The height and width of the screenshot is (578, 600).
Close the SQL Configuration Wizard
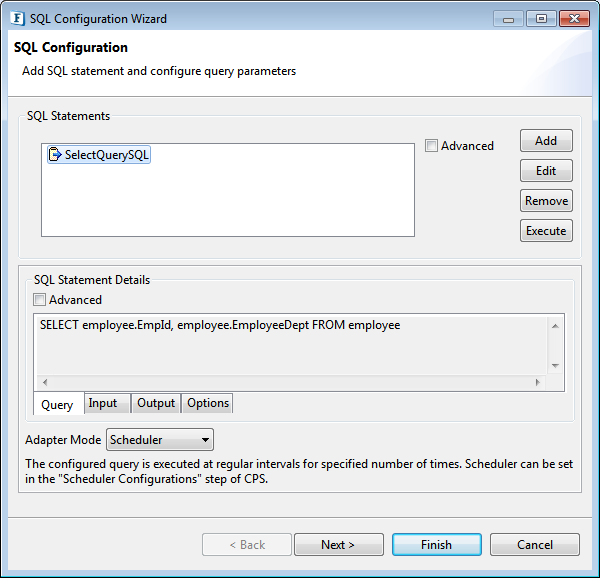pyautogui.click(x=574, y=18)
